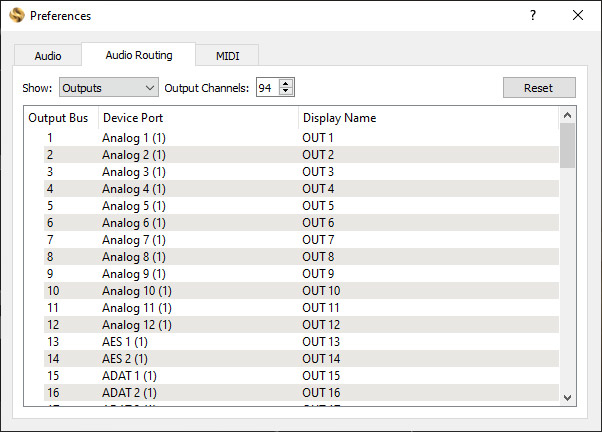Click scrollbar down arrow in routing list
The height and width of the screenshot is (432, 602).
(x=568, y=397)
